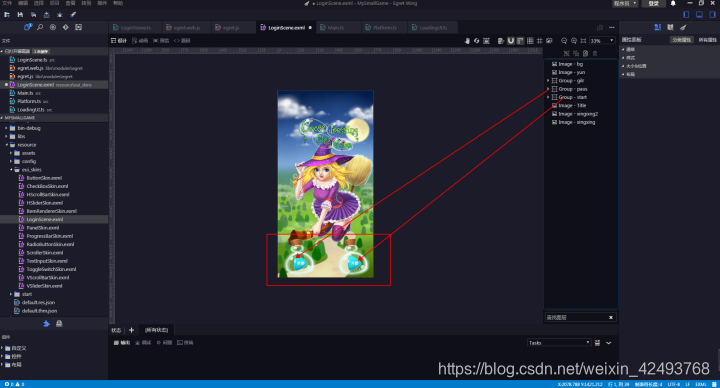Click the more options ellipsis in tab bar
Screen dimensions: 720x388
(x=612, y=28)
